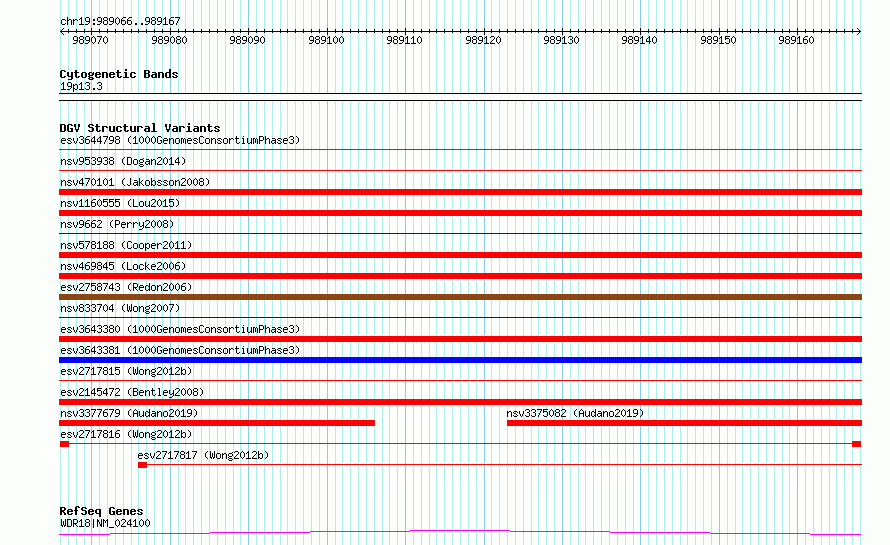Select the red block of esv2717817
890x545 pixels.
point(142,465)
